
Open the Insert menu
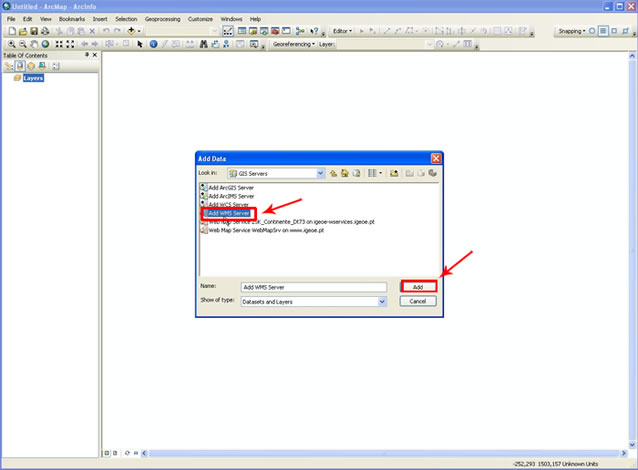click(x=100, y=19)
